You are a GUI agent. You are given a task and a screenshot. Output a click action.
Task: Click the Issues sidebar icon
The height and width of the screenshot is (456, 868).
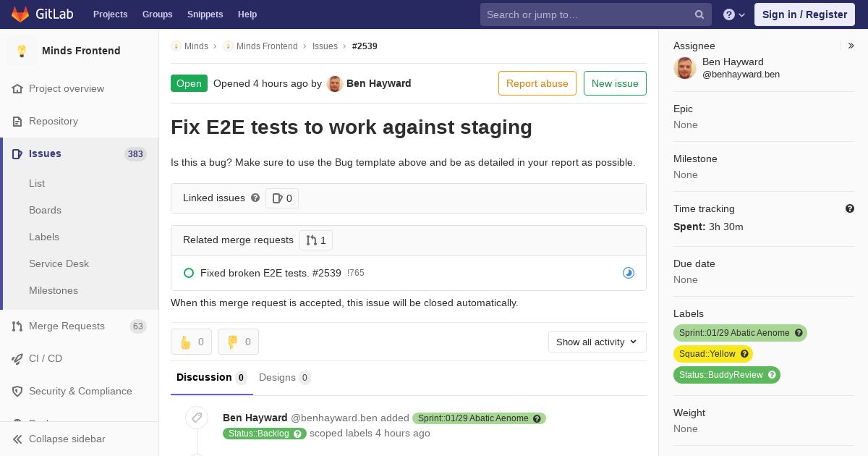[17, 153]
